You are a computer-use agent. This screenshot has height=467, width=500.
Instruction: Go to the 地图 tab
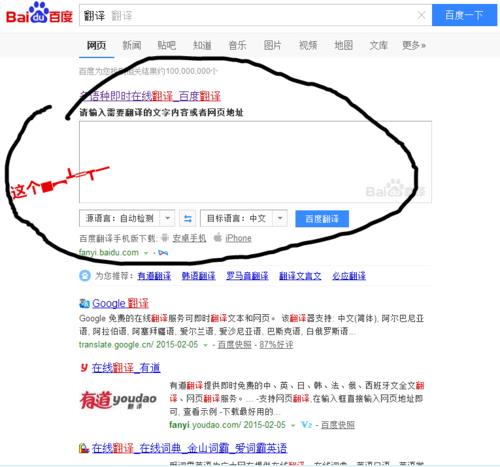pyautogui.click(x=343, y=45)
